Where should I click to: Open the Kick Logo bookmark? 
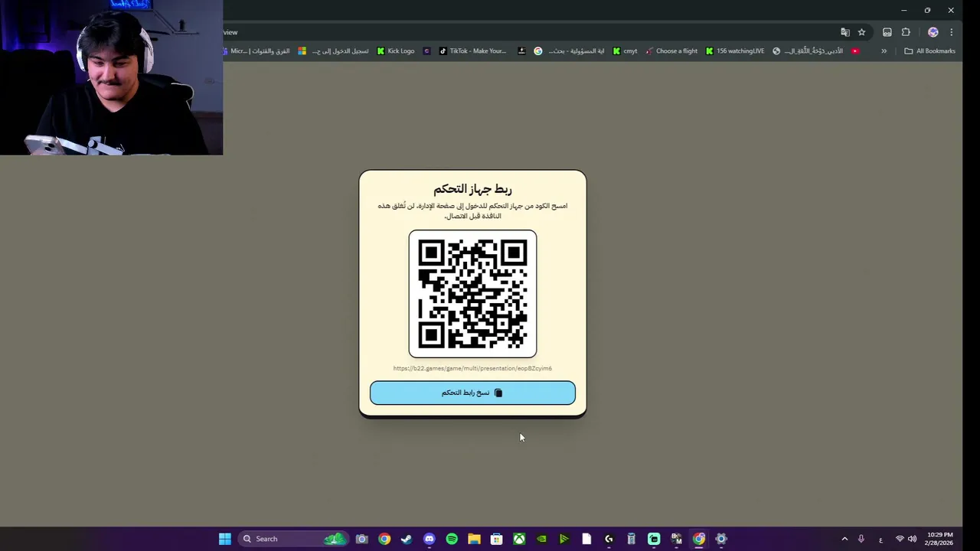[x=396, y=51]
